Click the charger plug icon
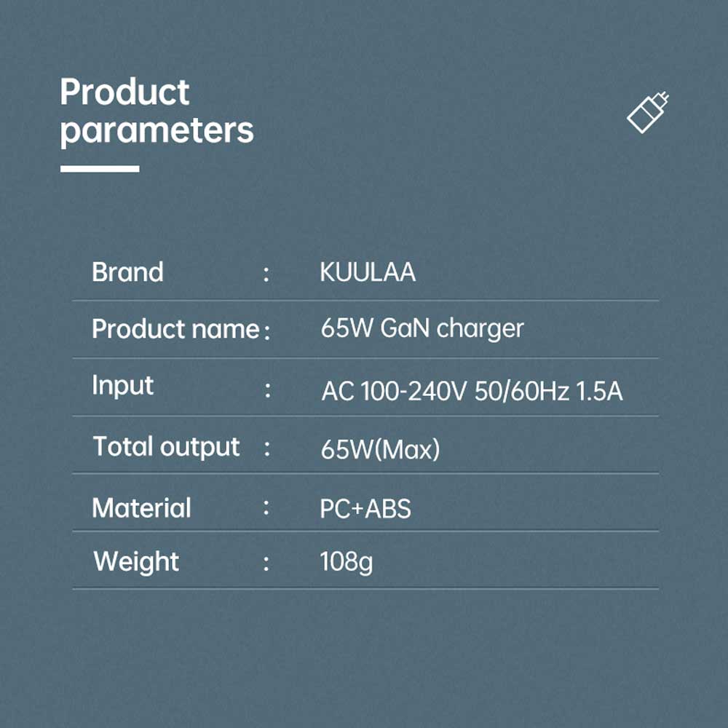 tap(648, 112)
